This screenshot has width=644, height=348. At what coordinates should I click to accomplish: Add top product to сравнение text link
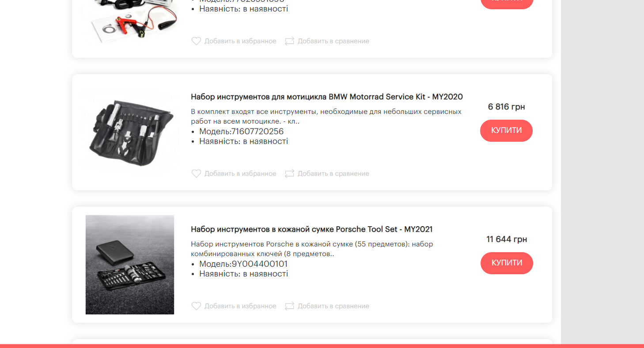[333, 41]
